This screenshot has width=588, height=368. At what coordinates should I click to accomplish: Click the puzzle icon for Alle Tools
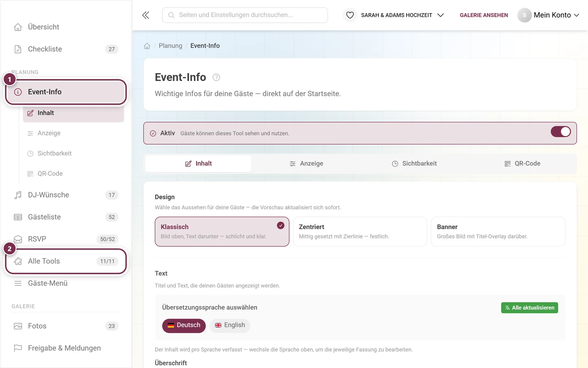[18, 261]
